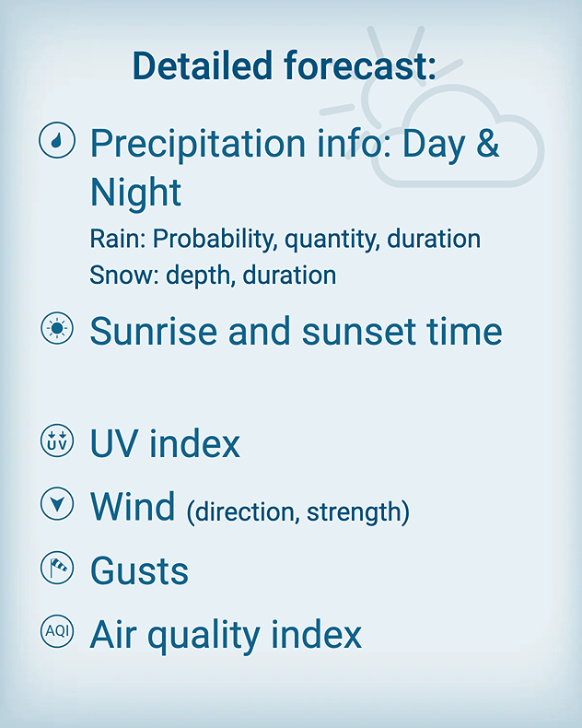
Task: Click the 'Detailed forecast:' heading
Action: point(285,66)
